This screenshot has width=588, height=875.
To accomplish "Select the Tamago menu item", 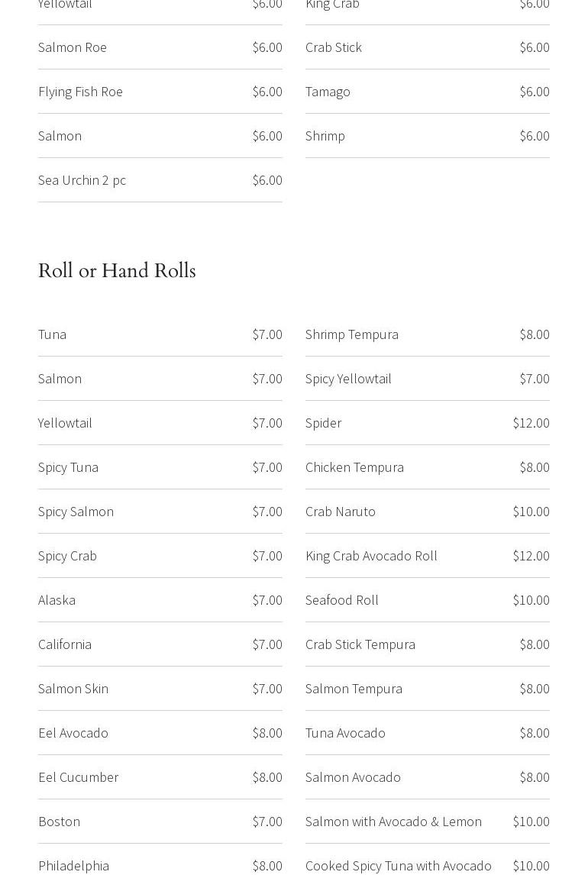I will pos(328,92).
